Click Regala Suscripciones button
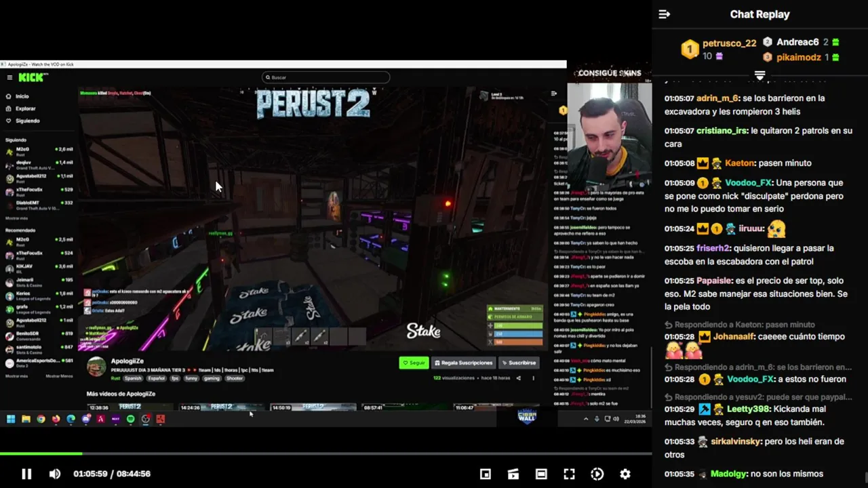868x488 pixels. point(464,363)
